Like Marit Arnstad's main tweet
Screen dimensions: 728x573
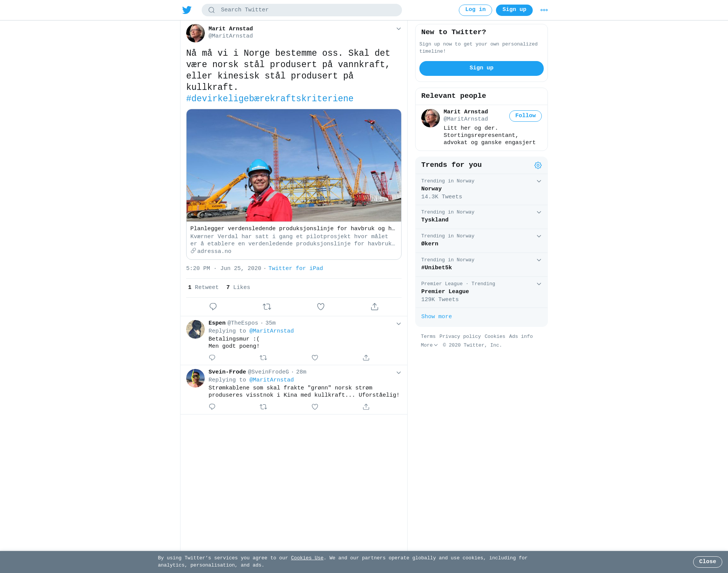pos(321,306)
